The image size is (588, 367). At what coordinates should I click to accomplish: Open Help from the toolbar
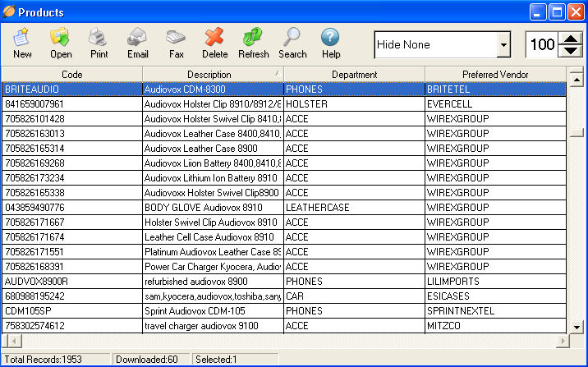click(x=331, y=44)
